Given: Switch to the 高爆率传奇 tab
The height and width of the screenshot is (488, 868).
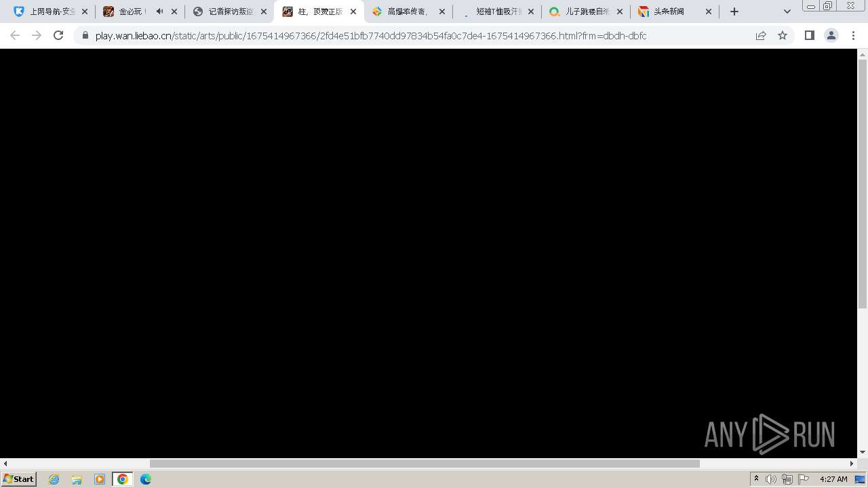Looking at the screenshot, I should click(401, 12).
